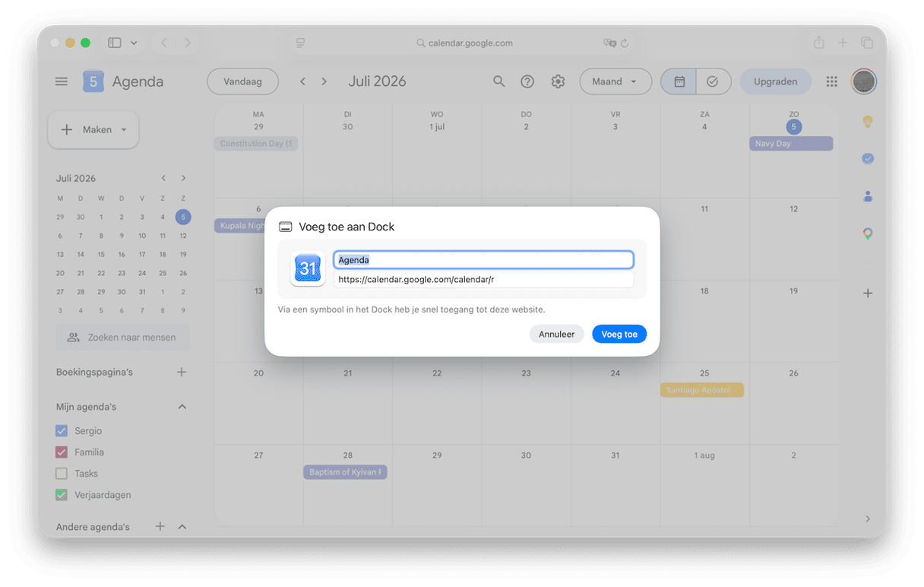The image size is (924, 587).
Task: Open Contacts side panel icon
Action: [x=868, y=196]
